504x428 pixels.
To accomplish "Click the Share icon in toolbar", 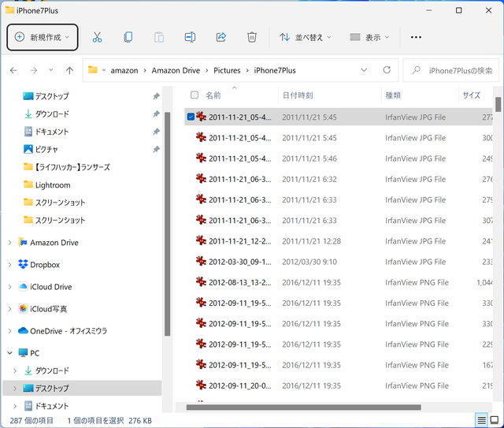I will point(220,37).
